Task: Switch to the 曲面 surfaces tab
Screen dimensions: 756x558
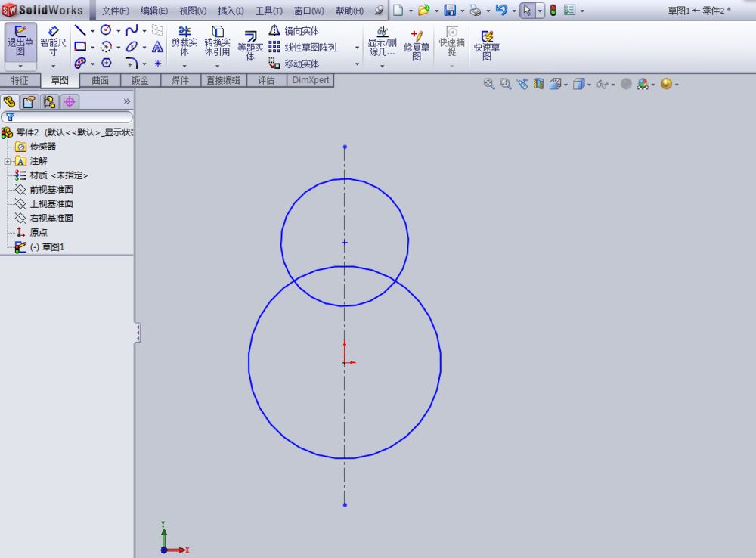Action: click(101, 80)
